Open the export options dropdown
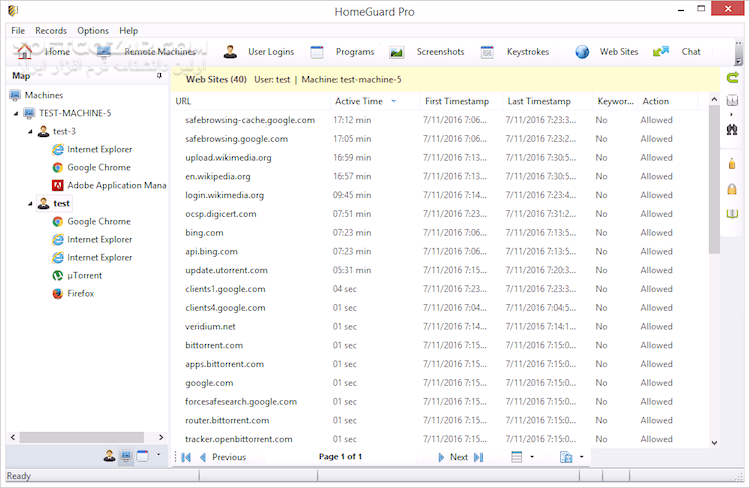Screen dimensions: 750x488 tap(582, 457)
